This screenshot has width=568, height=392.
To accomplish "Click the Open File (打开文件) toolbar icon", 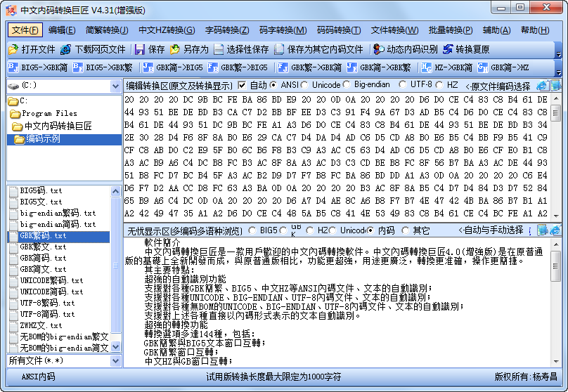I will 13,49.
